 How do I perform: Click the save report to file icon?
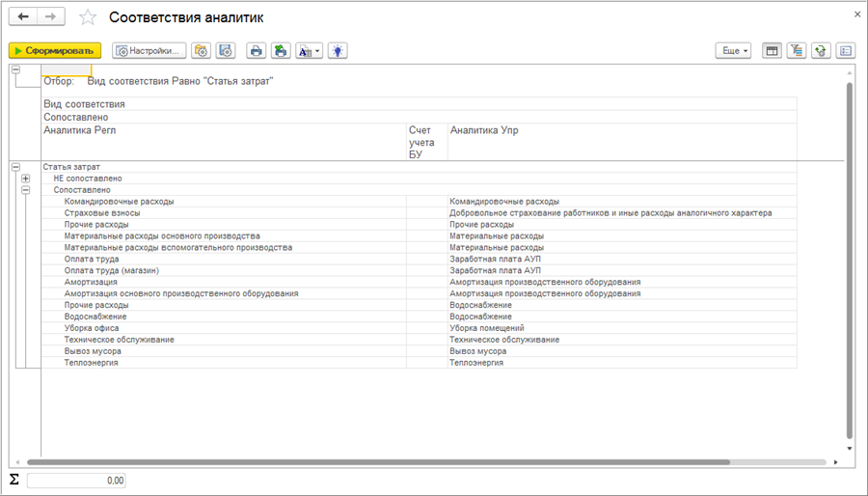pyautogui.click(x=280, y=50)
